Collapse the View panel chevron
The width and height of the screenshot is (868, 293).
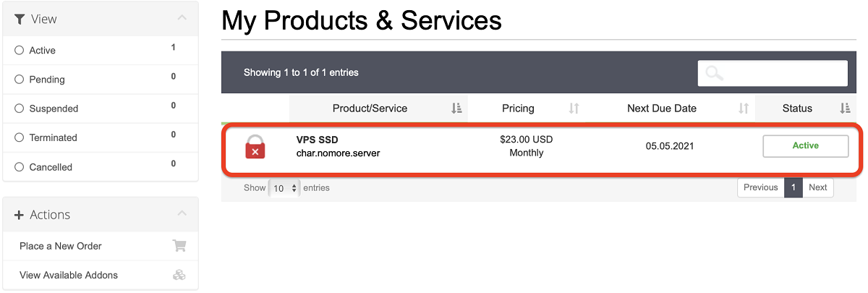point(182,18)
